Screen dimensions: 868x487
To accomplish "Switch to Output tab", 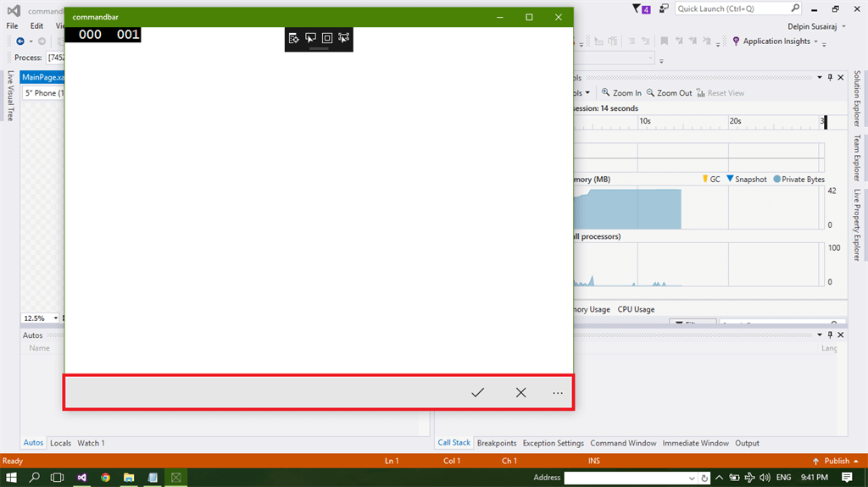I will [x=747, y=443].
